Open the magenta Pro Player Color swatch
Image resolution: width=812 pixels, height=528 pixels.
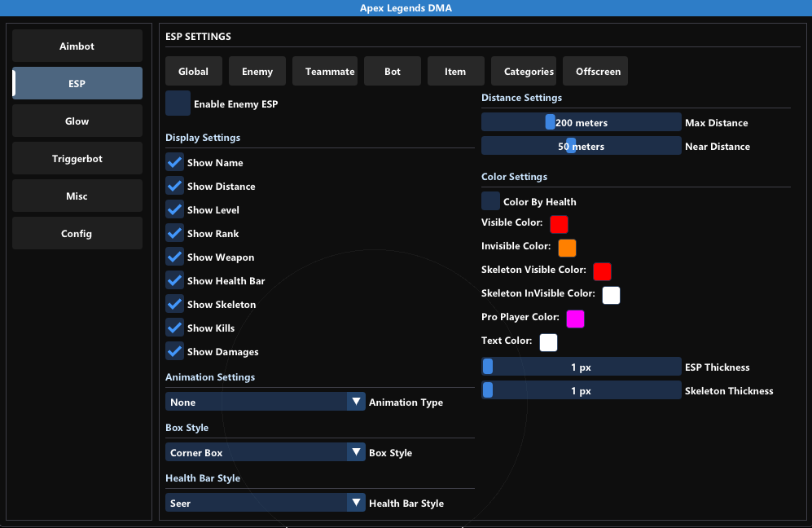click(575, 319)
